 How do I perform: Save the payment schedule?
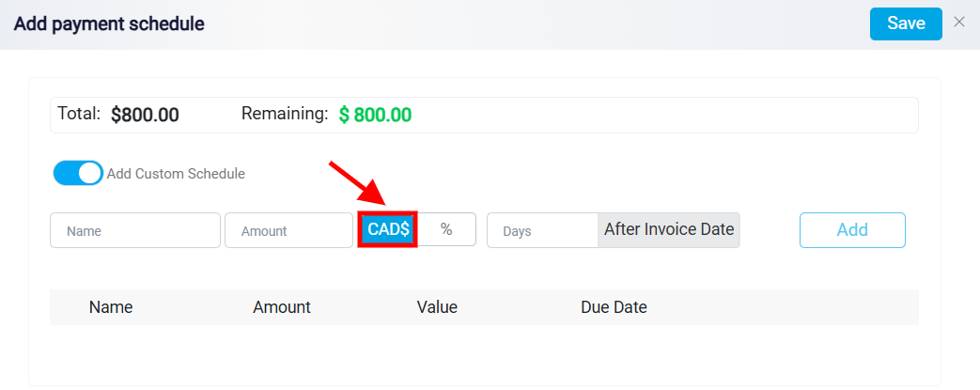tap(906, 23)
